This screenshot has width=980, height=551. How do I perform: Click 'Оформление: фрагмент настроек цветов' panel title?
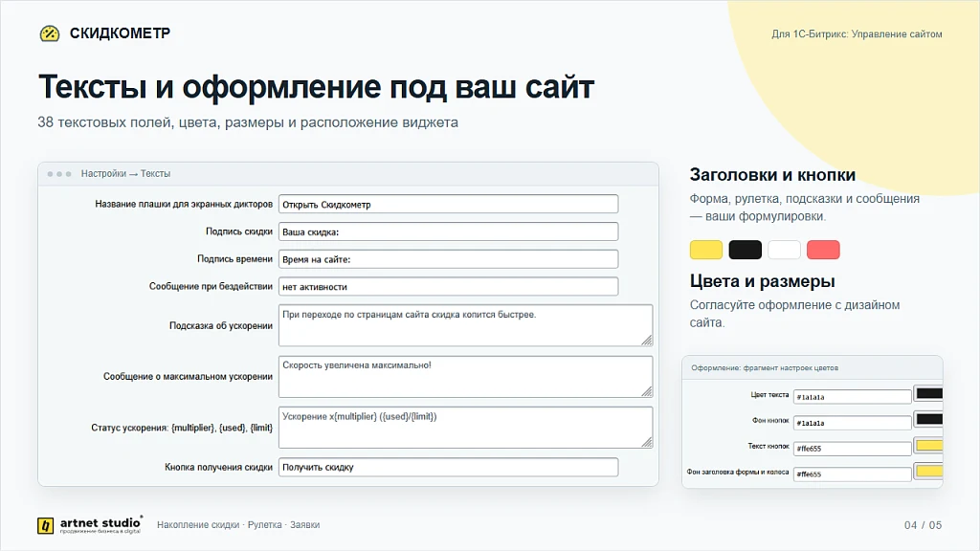765,368
